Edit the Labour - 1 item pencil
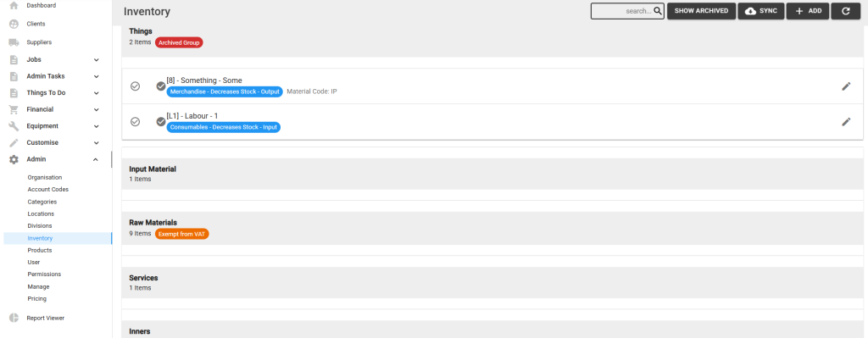Screen dimensions: 868x338 tap(846, 122)
